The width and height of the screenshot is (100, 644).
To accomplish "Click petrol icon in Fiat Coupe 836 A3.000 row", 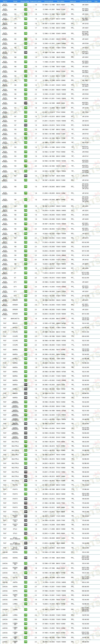I will pyautogui.click(x=26, y=336).
